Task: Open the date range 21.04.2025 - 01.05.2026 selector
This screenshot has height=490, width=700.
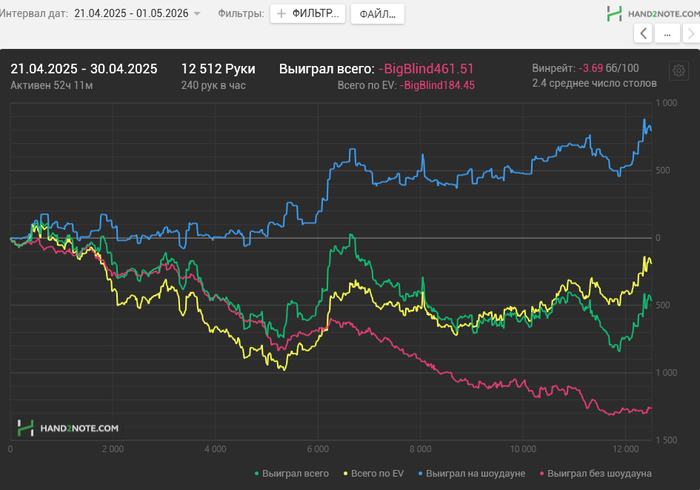Action: [130, 14]
